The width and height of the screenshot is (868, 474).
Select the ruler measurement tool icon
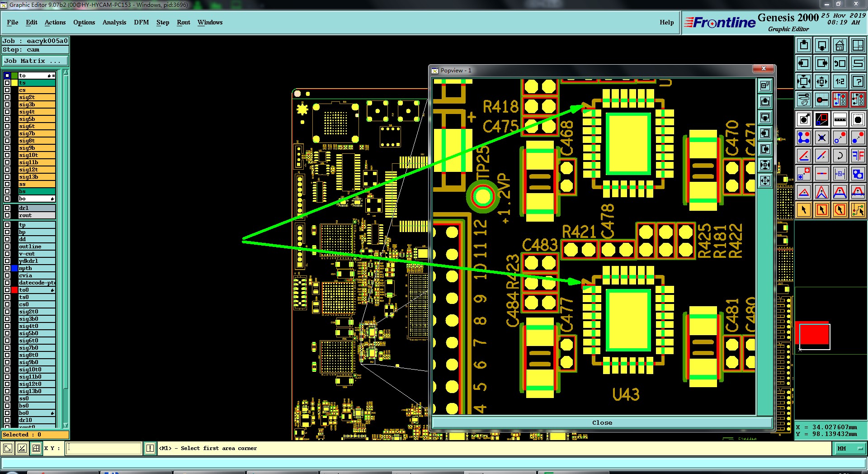840,119
